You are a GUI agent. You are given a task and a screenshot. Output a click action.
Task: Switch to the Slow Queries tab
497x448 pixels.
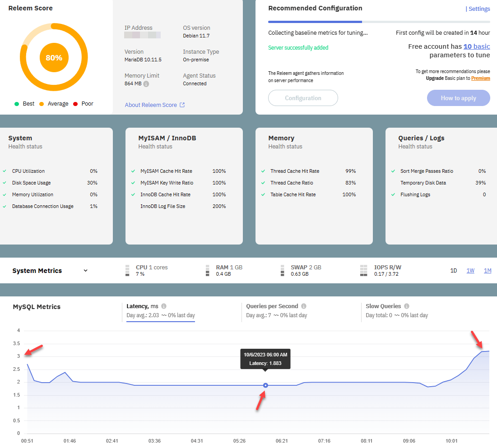tap(397, 311)
